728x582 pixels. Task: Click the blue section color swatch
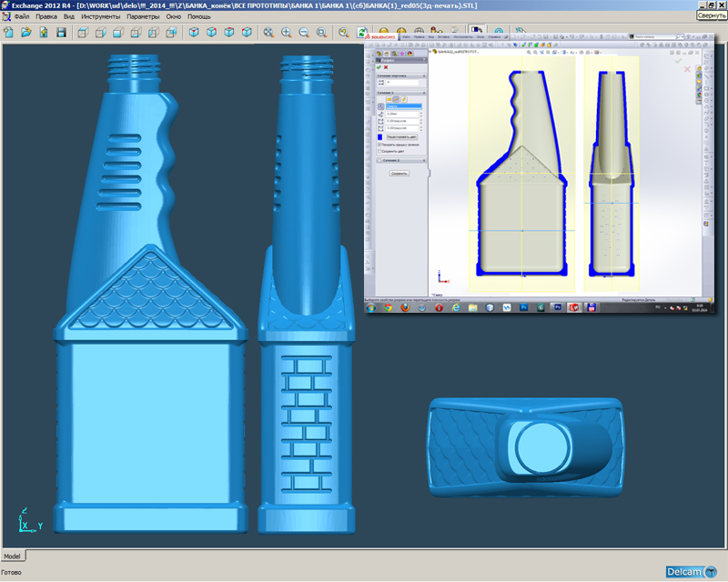click(x=379, y=137)
